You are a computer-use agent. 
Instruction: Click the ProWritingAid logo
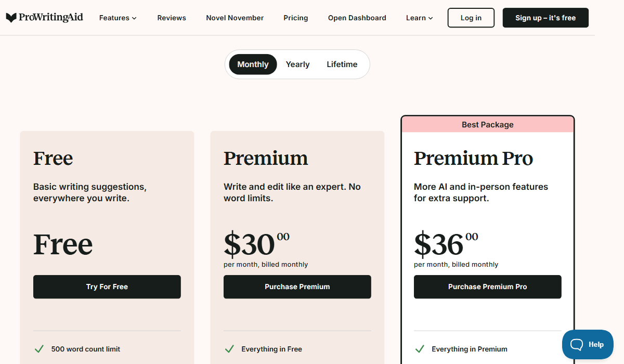[44, 18]
